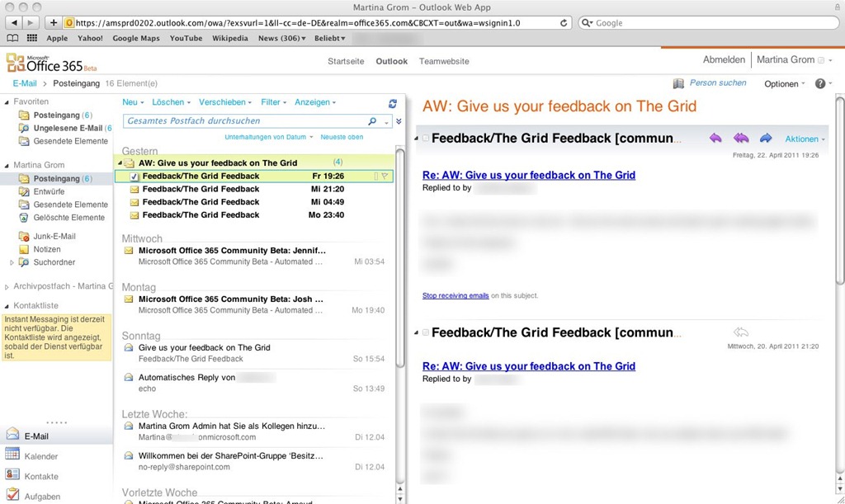Screen dimensions: 845x504
Task: Open the Entwürfe folder
Action: point(49,191)
